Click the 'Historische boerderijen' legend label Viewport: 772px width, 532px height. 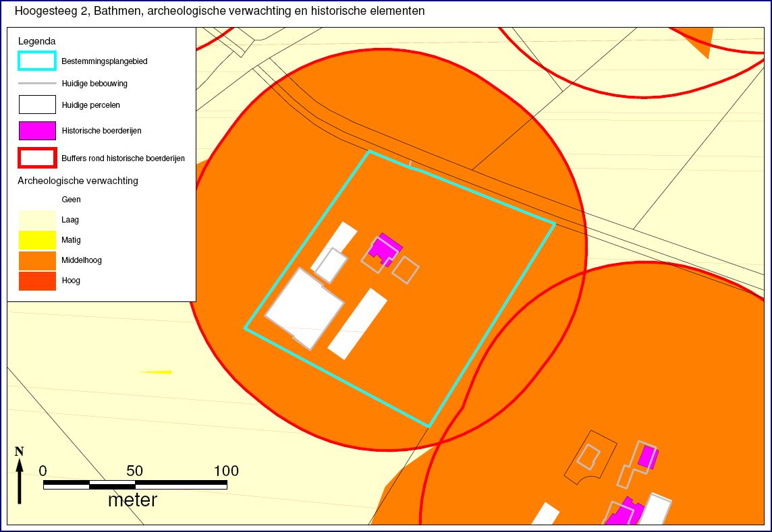tap(101, 131)
